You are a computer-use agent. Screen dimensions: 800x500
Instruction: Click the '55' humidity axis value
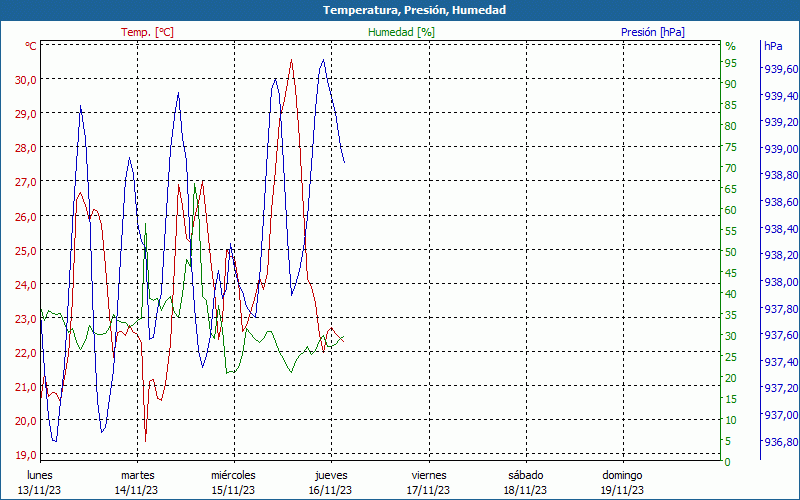click(x=731, y=231)
